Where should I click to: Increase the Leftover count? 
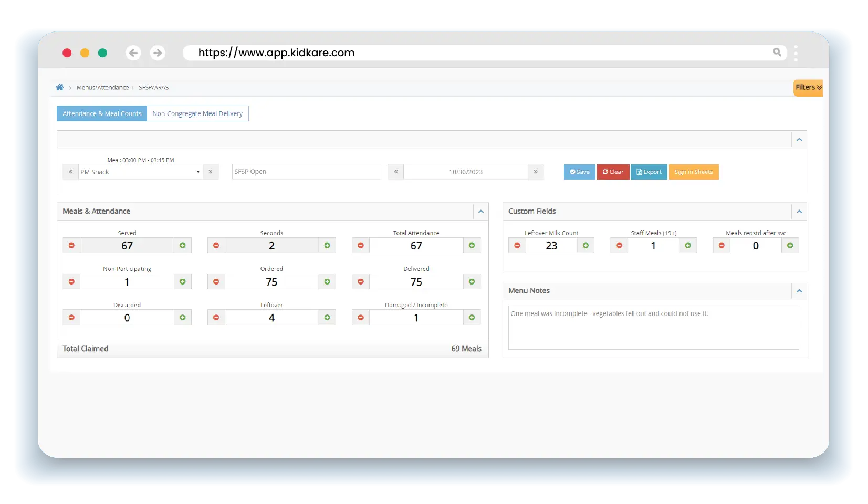327,317
